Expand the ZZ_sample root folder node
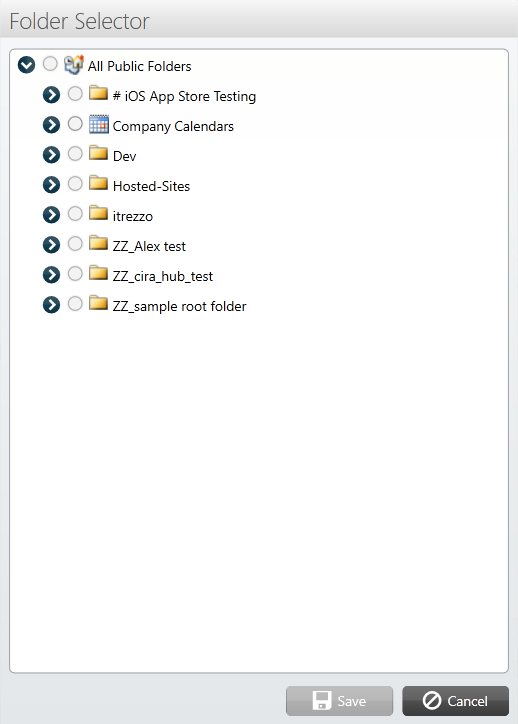The height and width of the screenshot is (724, 518). (x=51, y=305)
